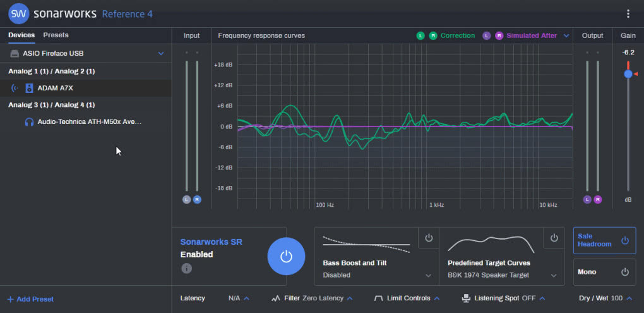Click the purple R Simulated After badge
Viewport: 644px width, 313px height.
pos(499,36)
